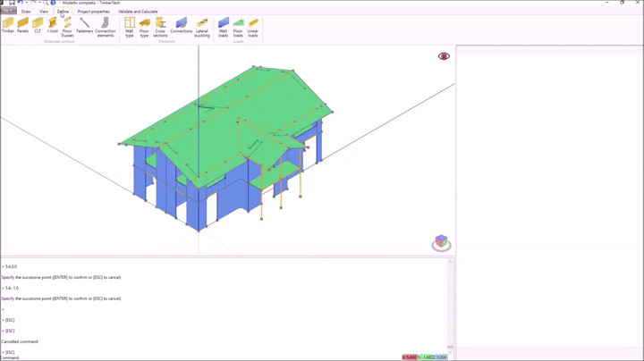The image size is (644, 361).
Task: Switch to the Draw ribbon tab
Action: coord(26,12)
